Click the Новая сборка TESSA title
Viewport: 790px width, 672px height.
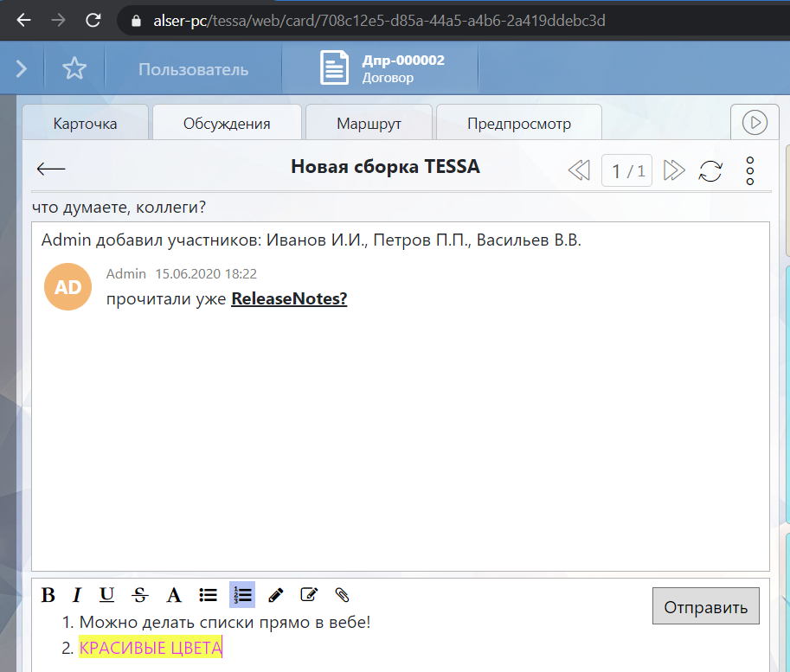385,167
